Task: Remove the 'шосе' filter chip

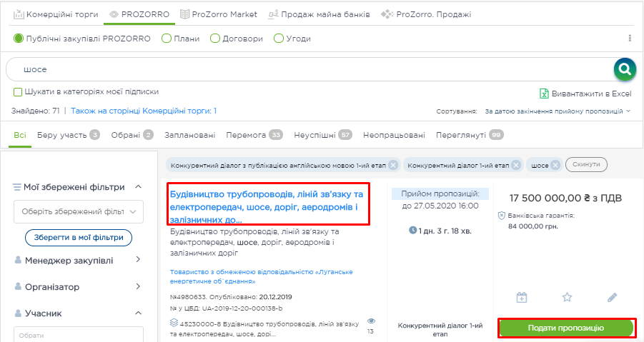Action: (x=555, y=165)
